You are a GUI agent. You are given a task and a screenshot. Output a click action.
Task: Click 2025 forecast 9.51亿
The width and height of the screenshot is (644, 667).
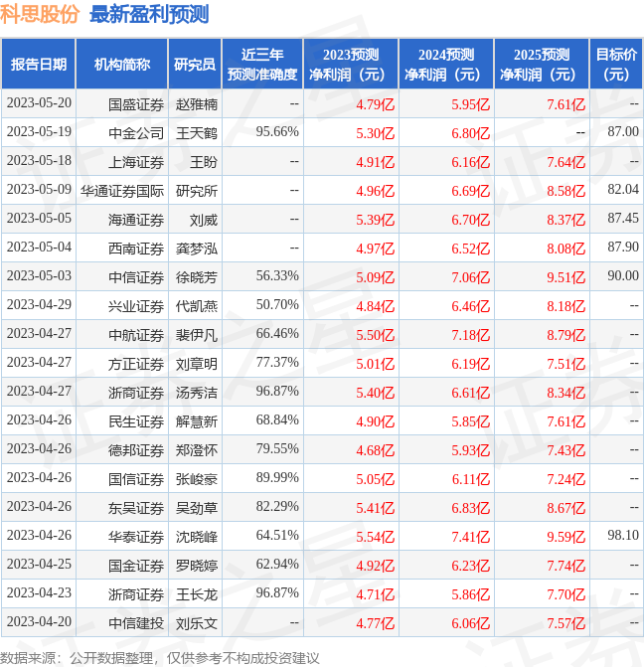point(566,277)
